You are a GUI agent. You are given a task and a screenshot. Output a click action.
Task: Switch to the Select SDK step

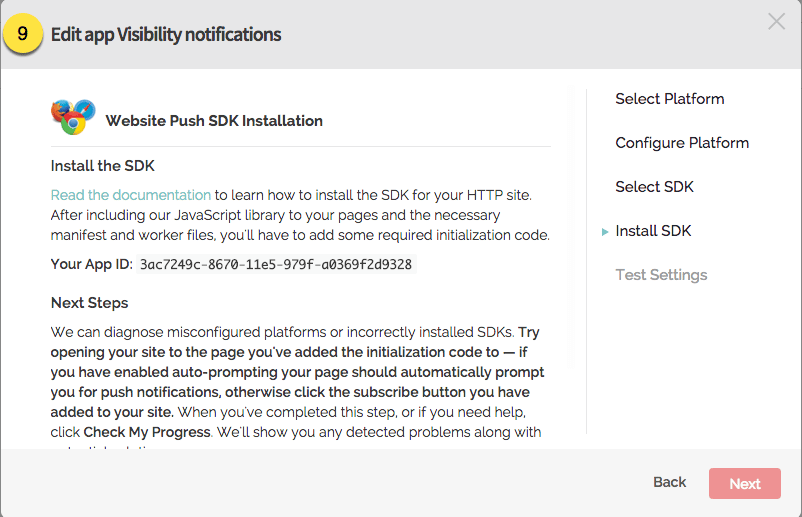click(654, 187)
